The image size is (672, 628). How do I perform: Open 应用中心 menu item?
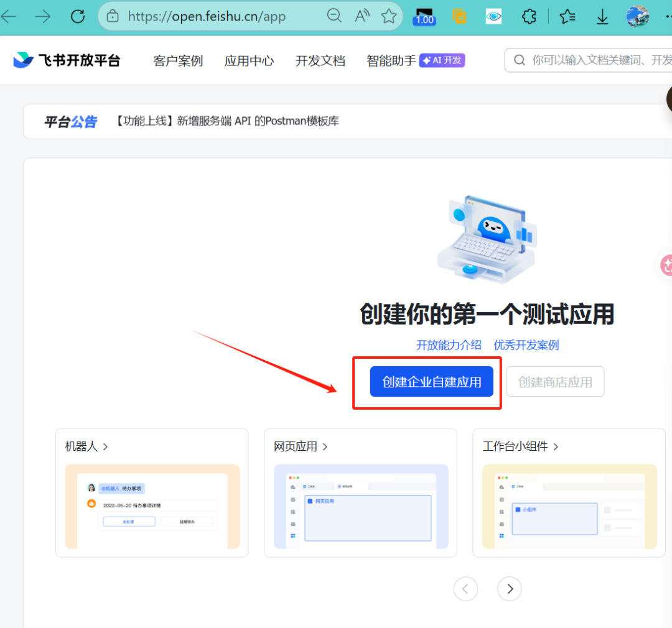pos(249,60)
